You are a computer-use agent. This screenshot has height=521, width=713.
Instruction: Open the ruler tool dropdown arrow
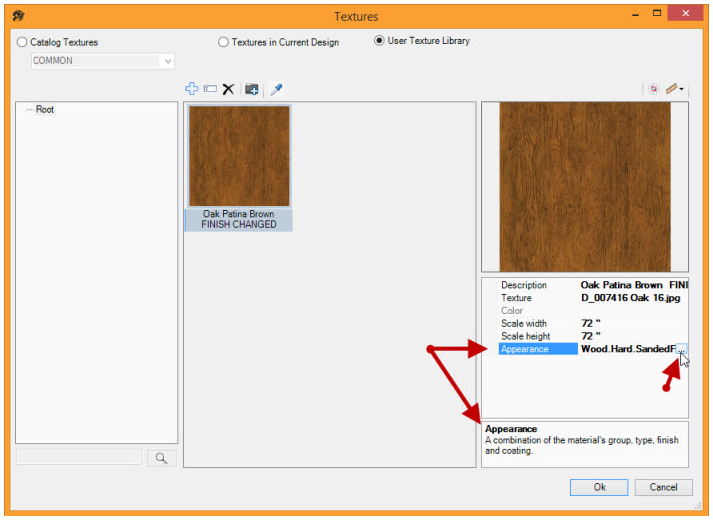click(682, 89)
